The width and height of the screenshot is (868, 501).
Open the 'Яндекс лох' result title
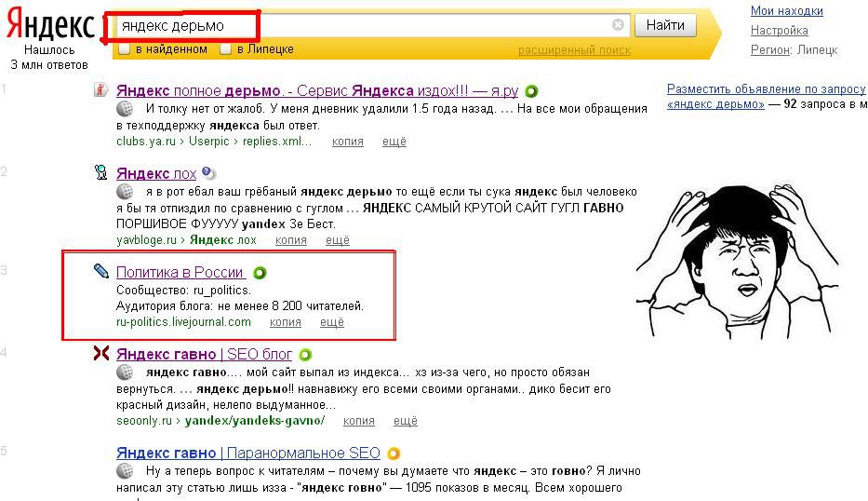point(156,173)
